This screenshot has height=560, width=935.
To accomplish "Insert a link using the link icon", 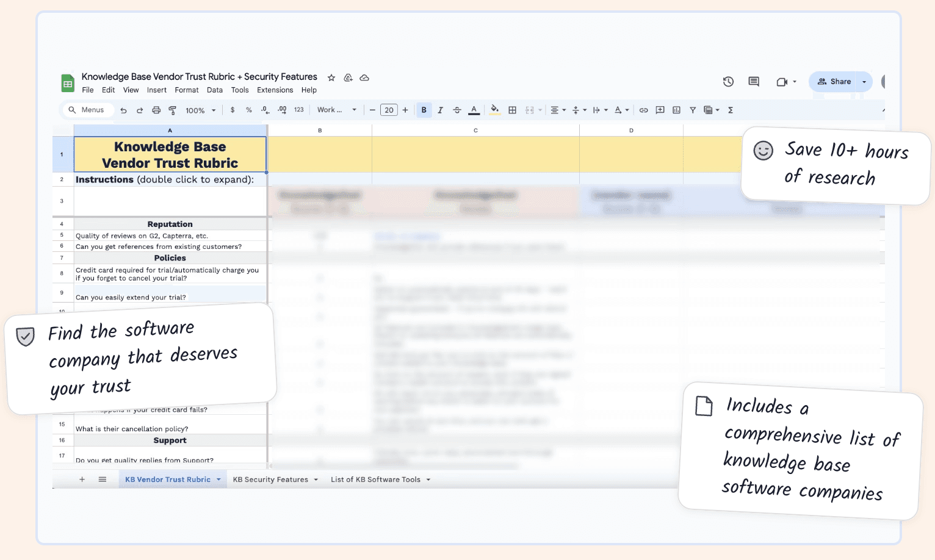I will point(643,110).
